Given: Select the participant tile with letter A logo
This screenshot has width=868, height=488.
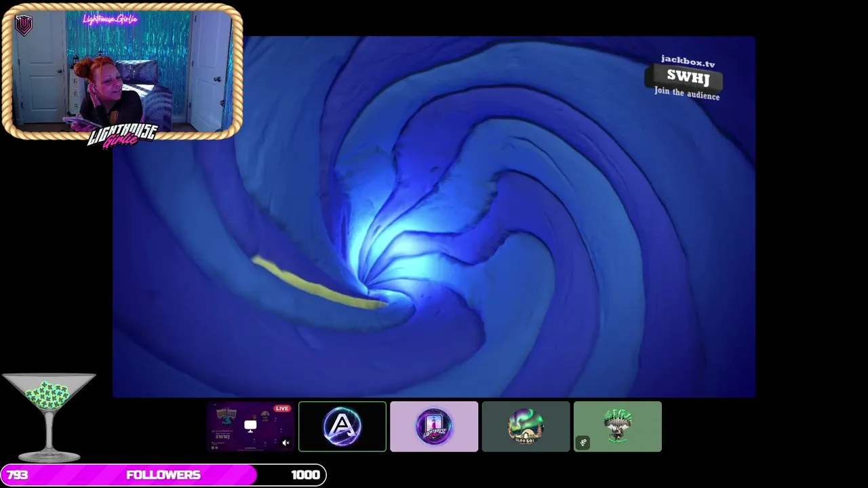Looking at the screenshot, I should coord(342,426).
